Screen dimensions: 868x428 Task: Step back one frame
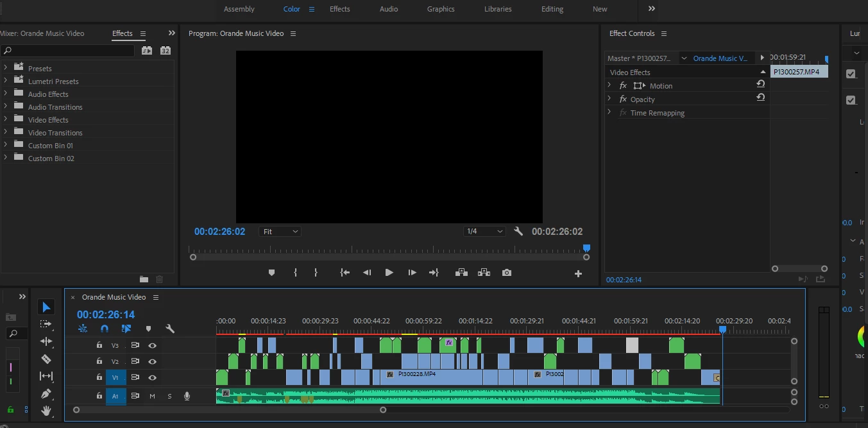pyautogui.click(x=367, y=273)
